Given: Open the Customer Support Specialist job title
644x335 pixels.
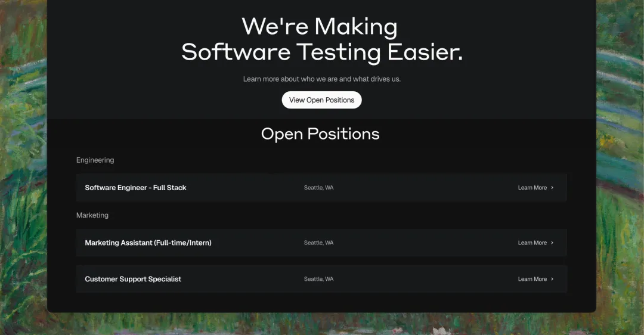Looking at the screenshot, I should [x=133, y=279].
